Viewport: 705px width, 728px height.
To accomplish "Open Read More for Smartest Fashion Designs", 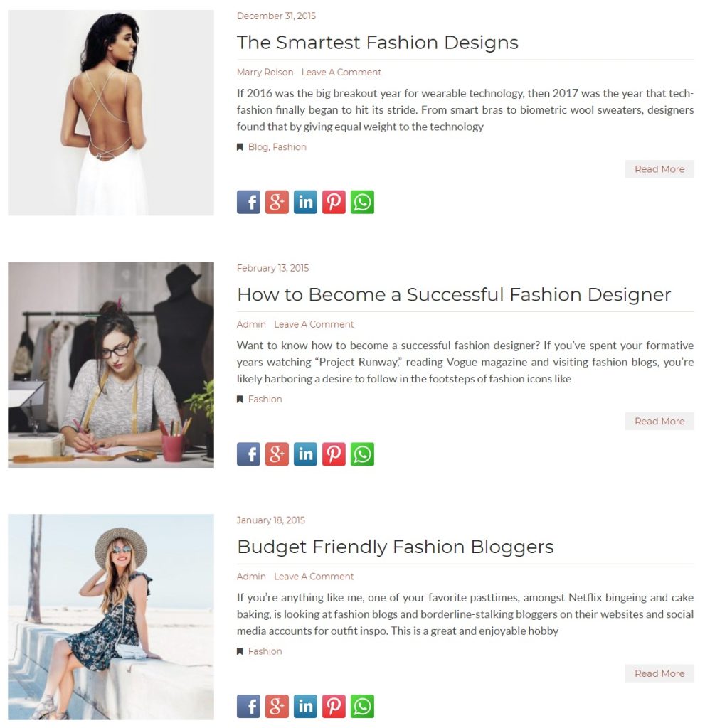I will (659, 169).
